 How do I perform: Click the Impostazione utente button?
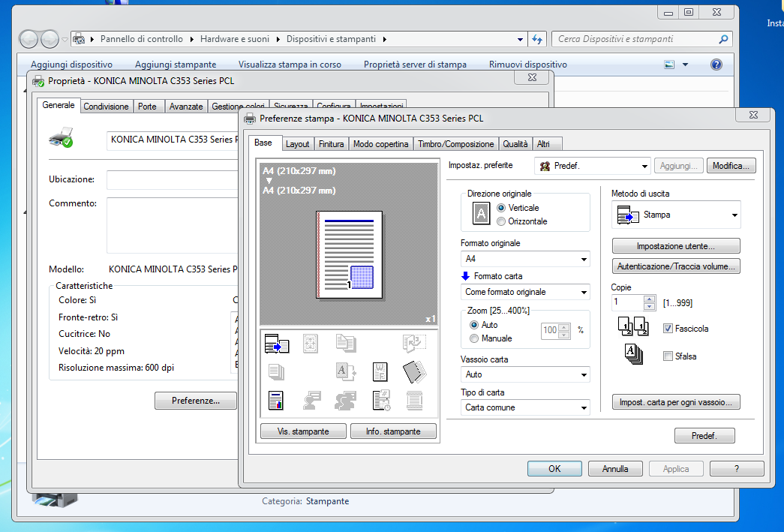(676, 246)
